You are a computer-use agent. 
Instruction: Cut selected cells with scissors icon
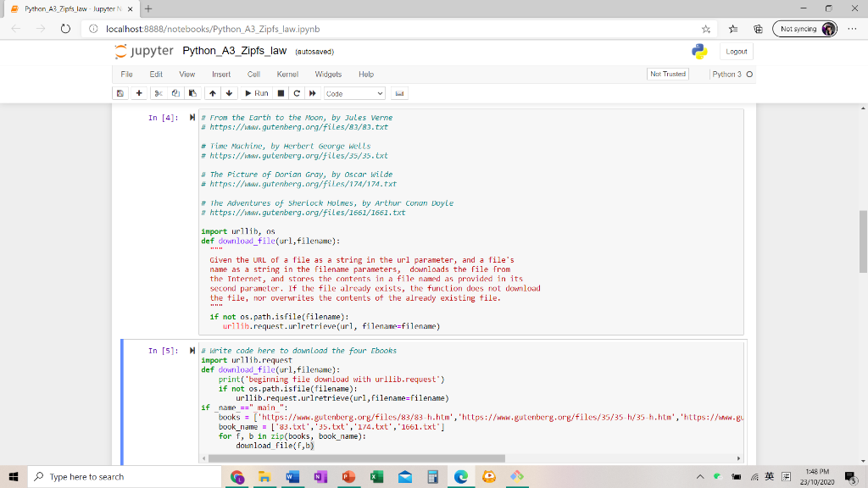pos(159,93)
